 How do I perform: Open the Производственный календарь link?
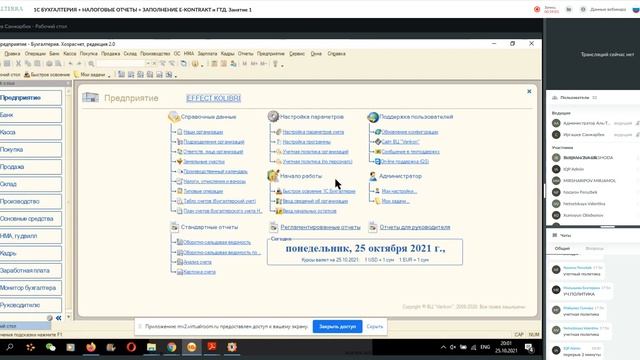[216, 171]
